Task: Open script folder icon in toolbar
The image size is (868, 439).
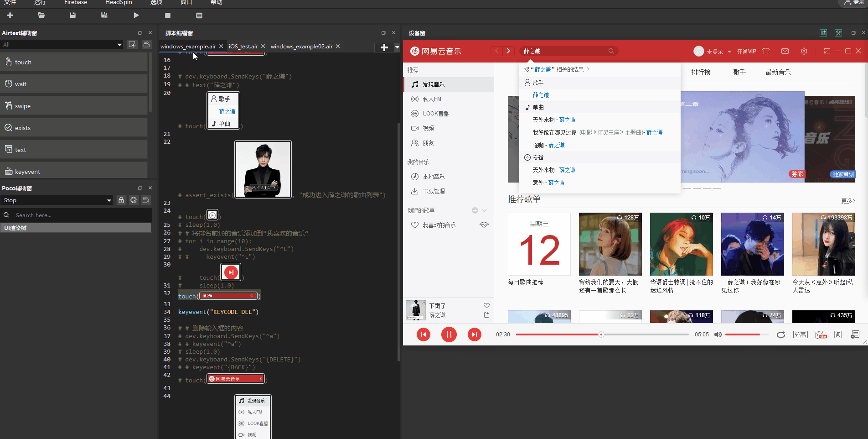Action: click(x=41, y=16)
